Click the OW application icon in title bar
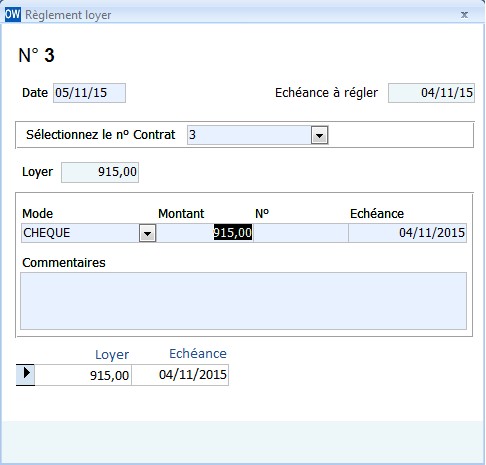The width and height of the screenshot is (486, 465). (13, 15)
